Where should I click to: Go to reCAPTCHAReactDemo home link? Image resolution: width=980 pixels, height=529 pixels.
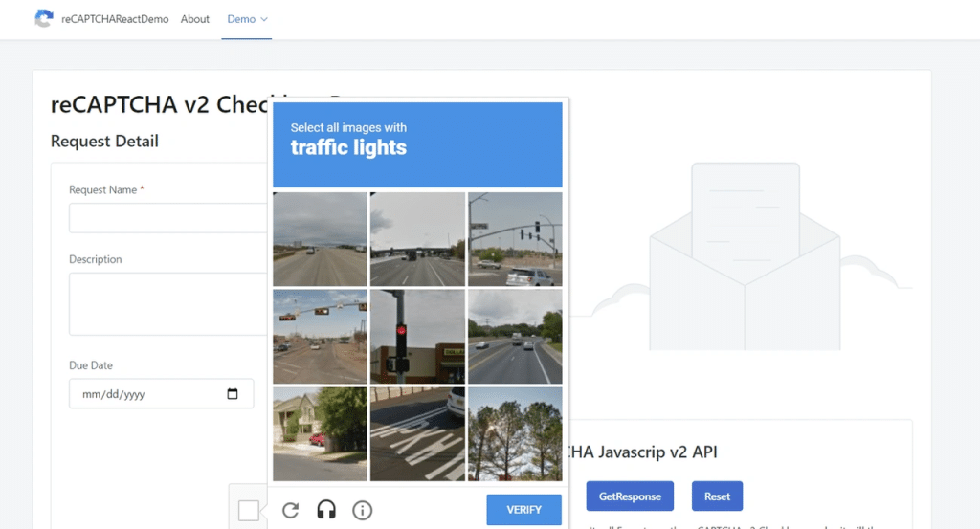115,19
